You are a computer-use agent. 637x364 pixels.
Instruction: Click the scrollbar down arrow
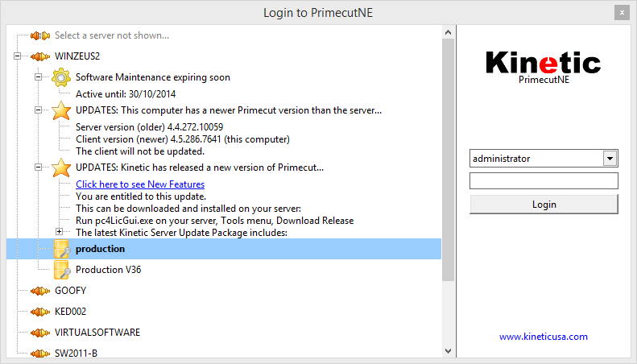click(448, 351)
